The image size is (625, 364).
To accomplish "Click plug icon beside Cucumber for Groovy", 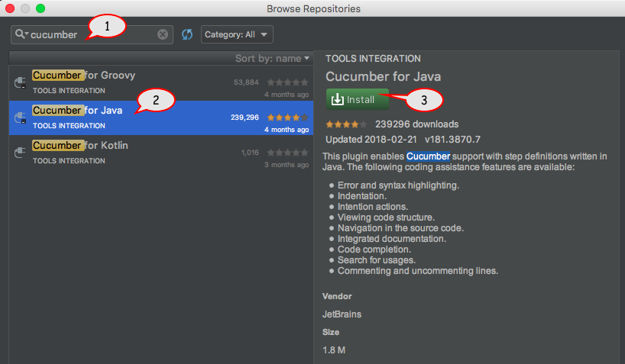I will click(x=21, y=82).
